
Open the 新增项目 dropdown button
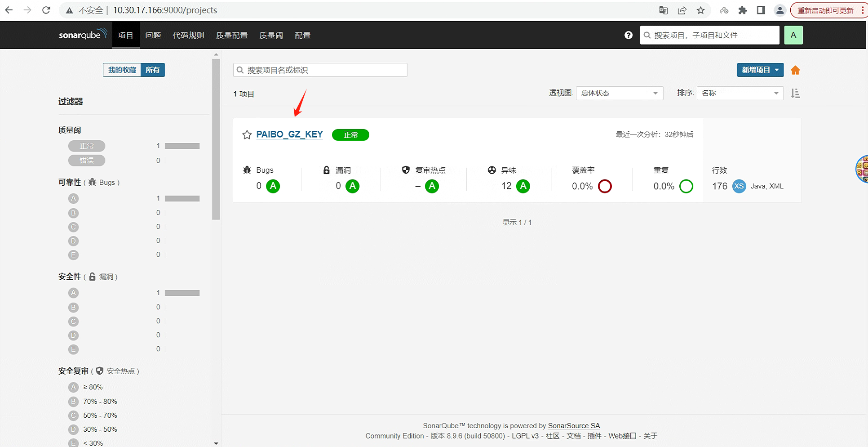[760, 70]
